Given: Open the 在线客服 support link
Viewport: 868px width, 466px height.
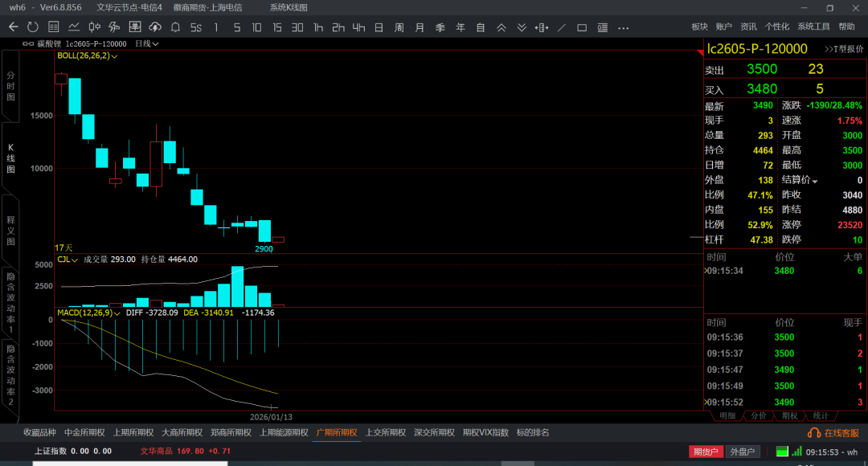Looking at the screenshot, I should pos(836,433).
